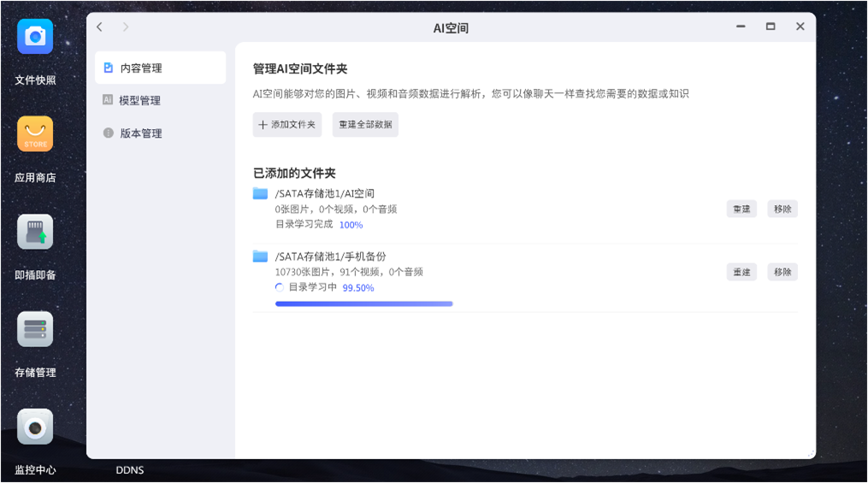
Task: Remove the /SATA存储池1/手机备份 folder
Action: (782, 272)
